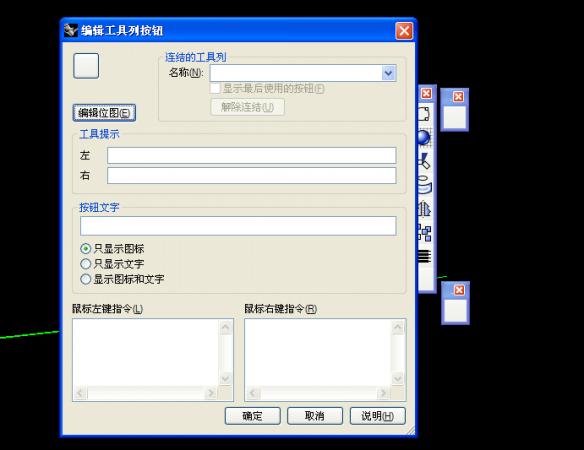Click the 左 tooltip input field
584x450 pixels.
pyautogui.click(x=251, y=155)
